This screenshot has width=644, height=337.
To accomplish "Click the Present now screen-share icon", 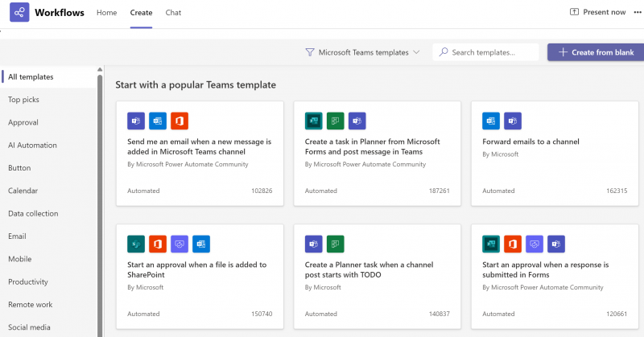I will 574,13.
